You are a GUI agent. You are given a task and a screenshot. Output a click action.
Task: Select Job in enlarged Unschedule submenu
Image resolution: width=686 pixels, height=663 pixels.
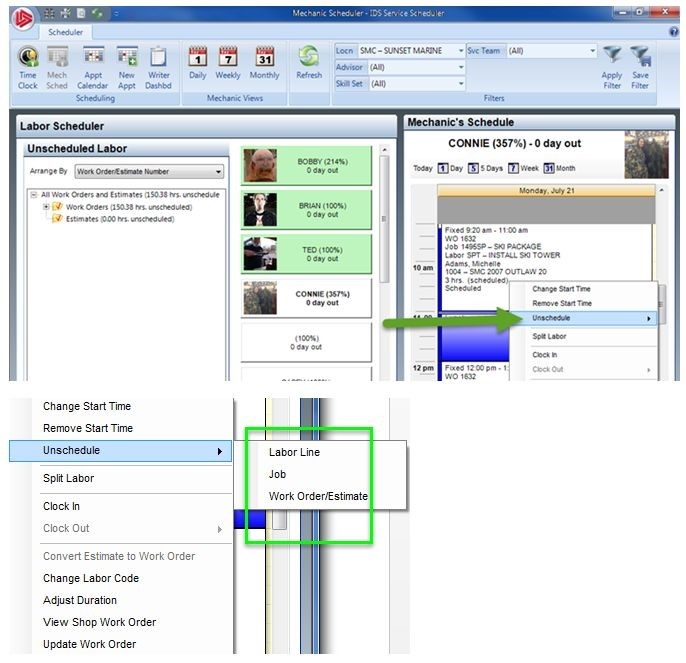[x=277, y=474]
